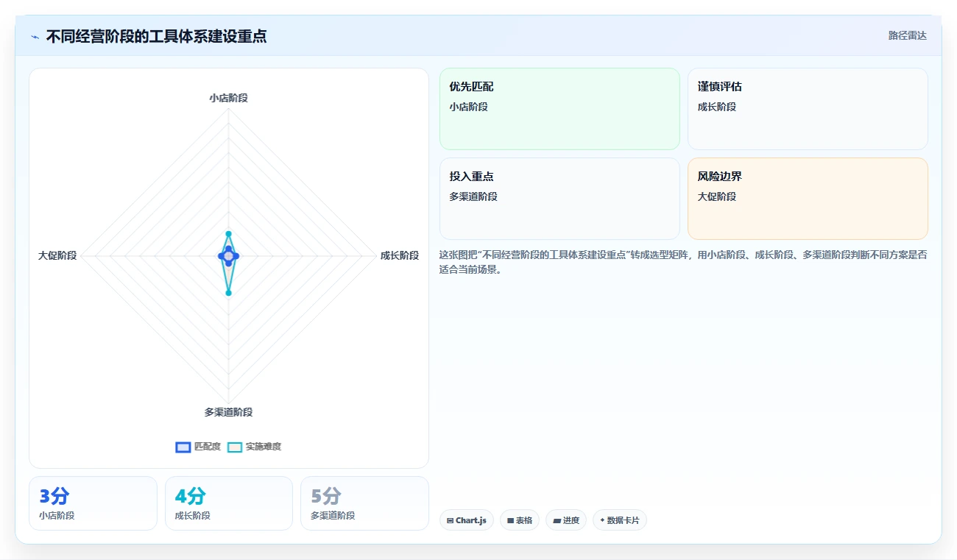The width and height of the screenshot is (957, 560).
Task: Click the bottom teal 实施难度 data point
Action: [228, 293]
